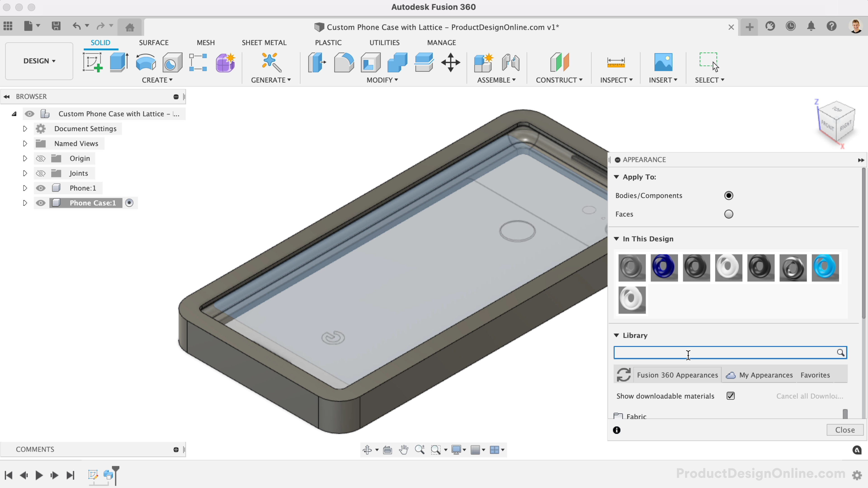Expand the Phone Case:1 tree node
This screenshot has width=868, height=488.
click(25, 203)
